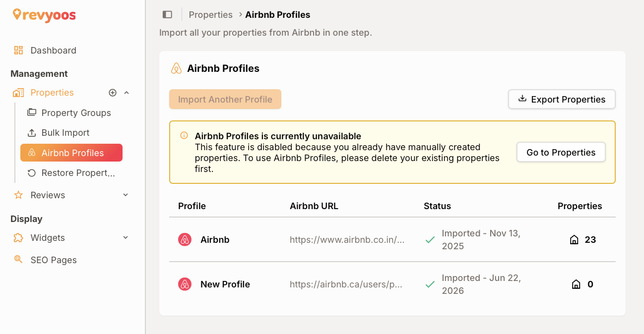
Task: Click the house icon beside count 0
Action: tap(576, 284)
